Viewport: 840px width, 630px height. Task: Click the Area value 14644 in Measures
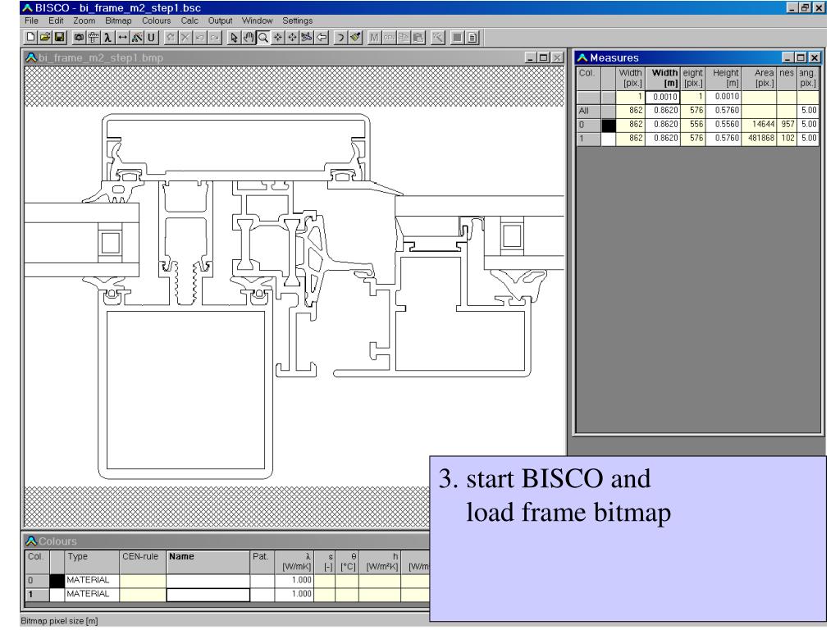click(759, 125)
